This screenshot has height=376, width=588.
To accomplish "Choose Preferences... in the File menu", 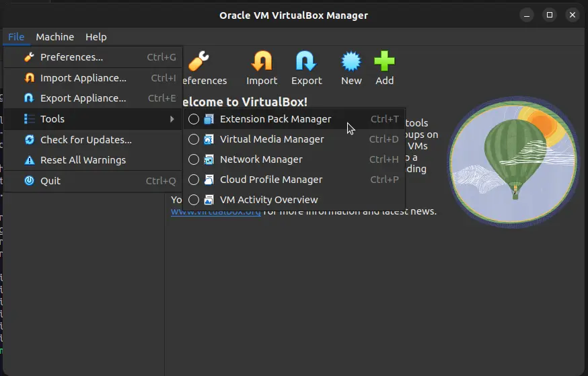I will pyautogui.click(x=93, y=57).
